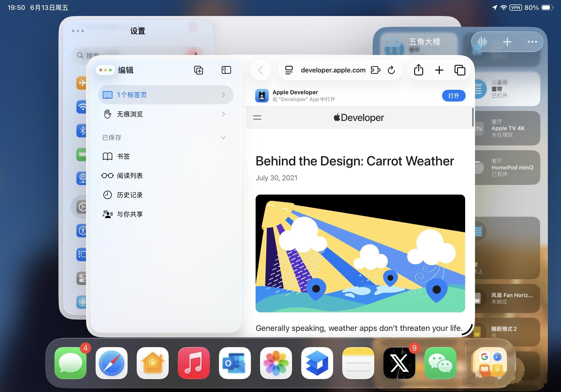The image size is (561, 392).
Task: Launch Music from the dock
Action: 194,363
